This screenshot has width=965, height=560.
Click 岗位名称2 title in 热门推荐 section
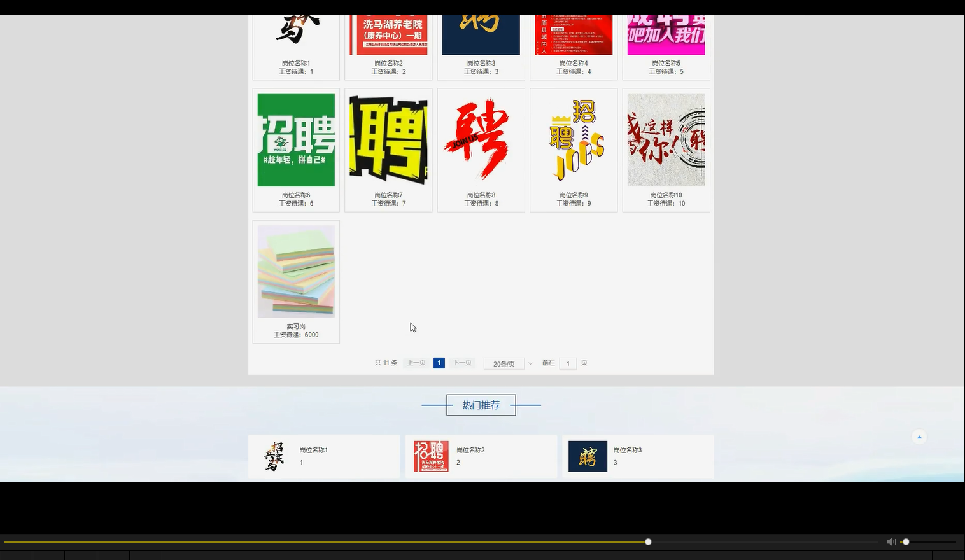(x=470, y=450)
